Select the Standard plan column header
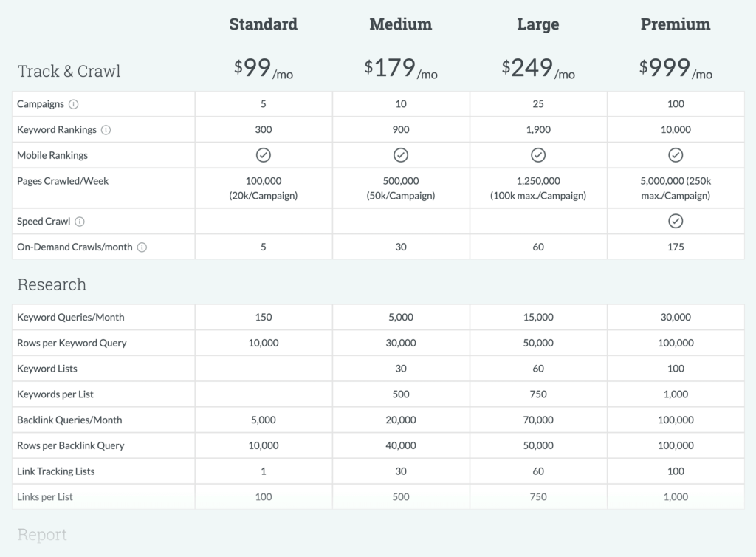 (264, 24)
